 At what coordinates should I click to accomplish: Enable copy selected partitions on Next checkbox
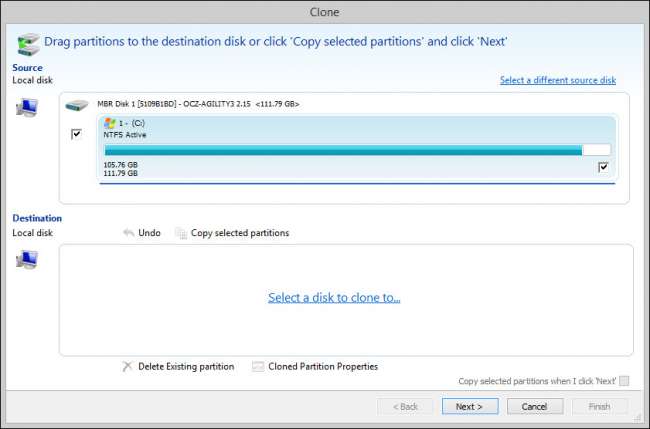[624, 381]
